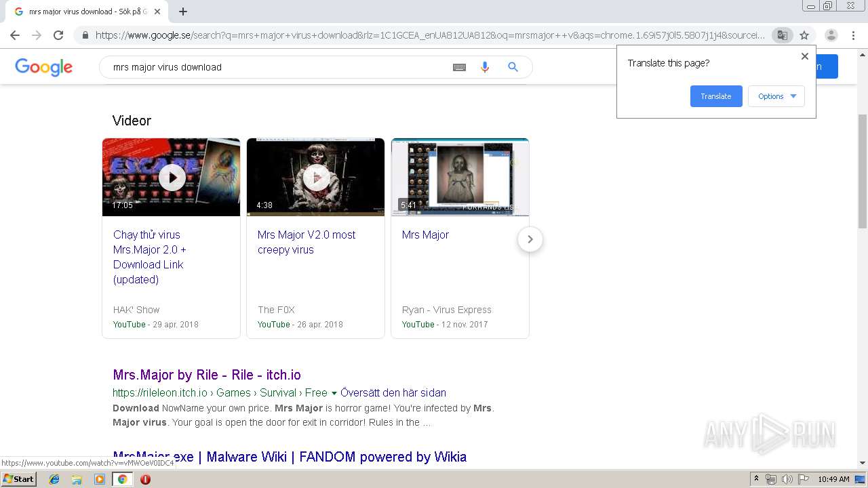Show next videos with carousel arrow
The height and width of the screenshot is (488, 868).
530,239
